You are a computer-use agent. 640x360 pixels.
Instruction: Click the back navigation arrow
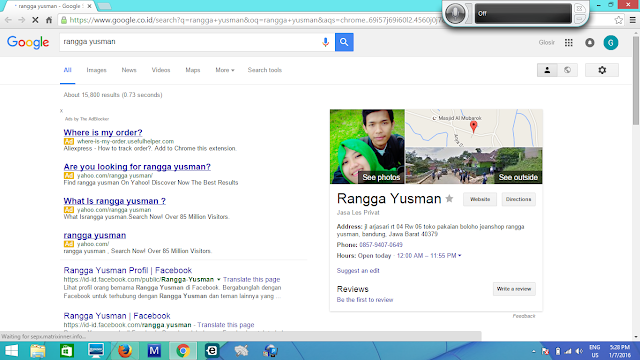click(8, 20)
